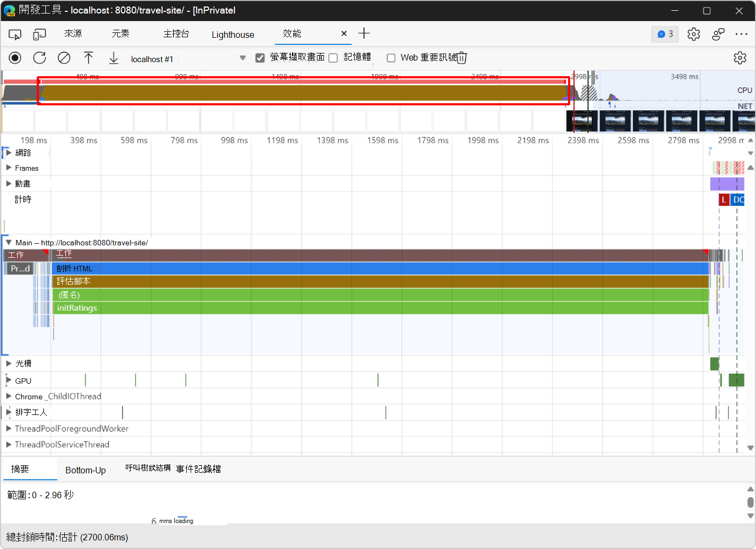Expand the ThreadPoolServiceThread track
This screenshot has height=549, width=756.
(9, 444)
